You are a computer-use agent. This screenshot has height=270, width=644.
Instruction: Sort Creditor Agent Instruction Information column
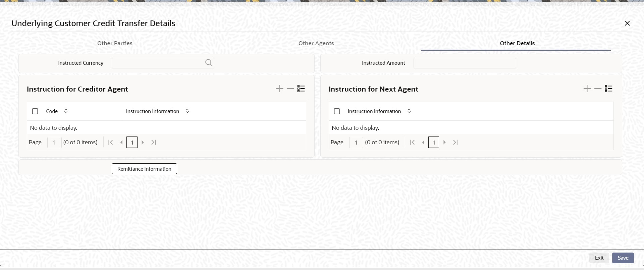187,111
